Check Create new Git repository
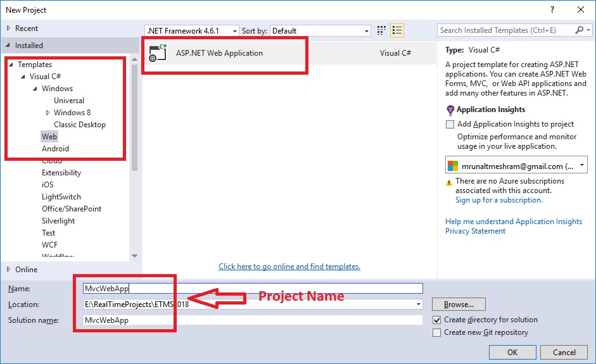 [x=437, y=332]
